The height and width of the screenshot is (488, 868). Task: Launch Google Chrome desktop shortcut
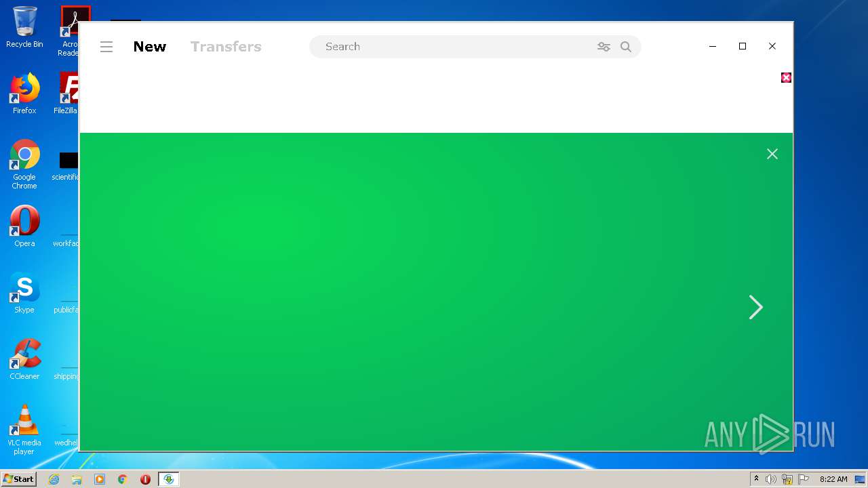coord(24,164)
